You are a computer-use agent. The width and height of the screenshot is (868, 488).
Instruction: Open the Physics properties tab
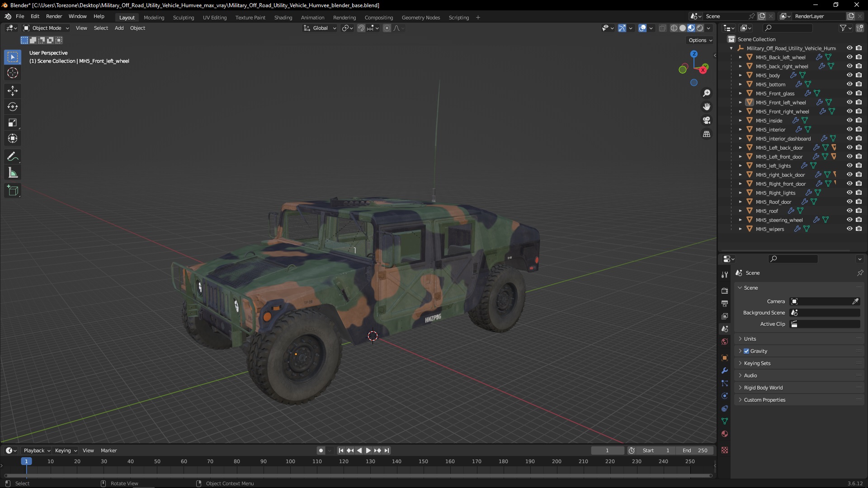click(x=725, y=396)
